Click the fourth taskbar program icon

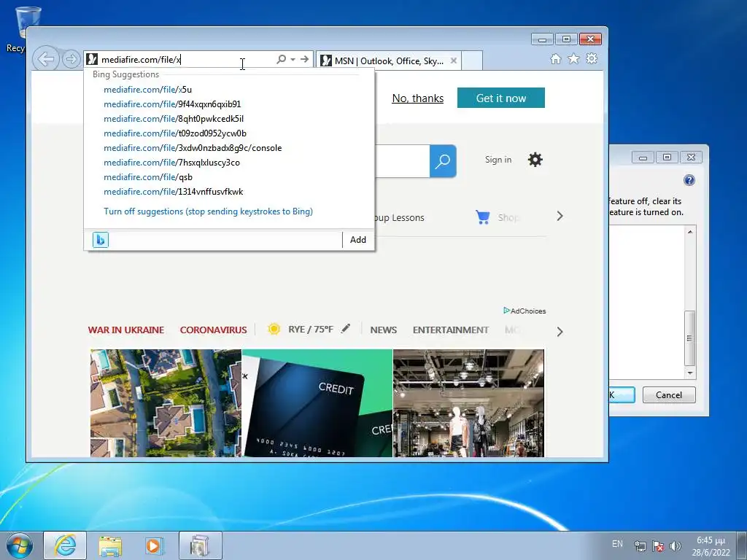click(x=200, y=545)
